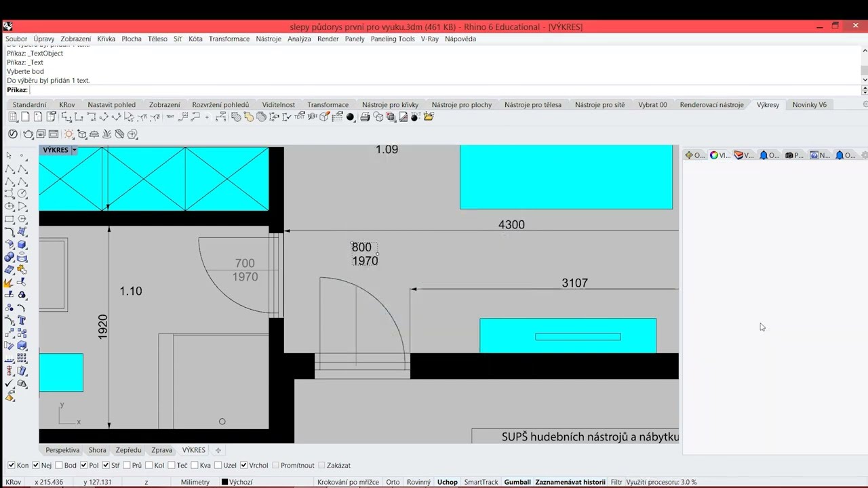Select the arrow pointer tool in left toolbar
This screenshot has height=488, width=868.
click(x=9, y=155)
